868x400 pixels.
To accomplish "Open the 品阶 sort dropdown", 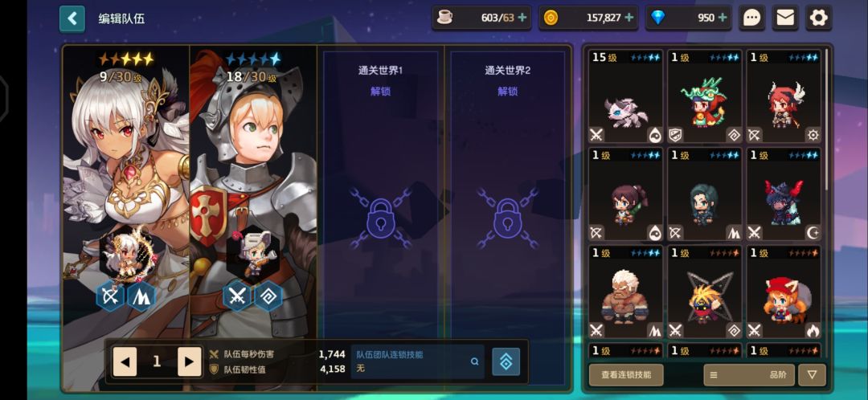I will tap(749, 374).
